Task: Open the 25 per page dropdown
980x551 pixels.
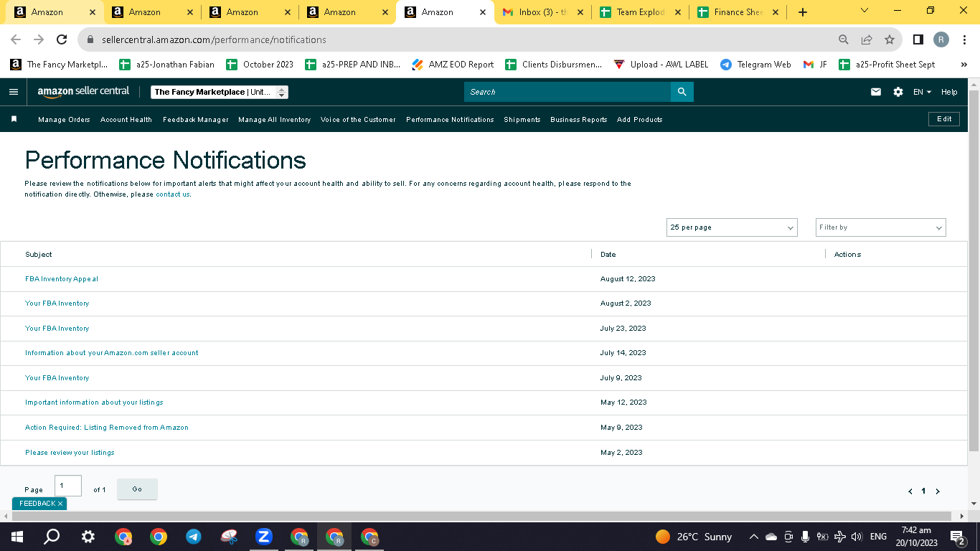Action: [732, 227]
